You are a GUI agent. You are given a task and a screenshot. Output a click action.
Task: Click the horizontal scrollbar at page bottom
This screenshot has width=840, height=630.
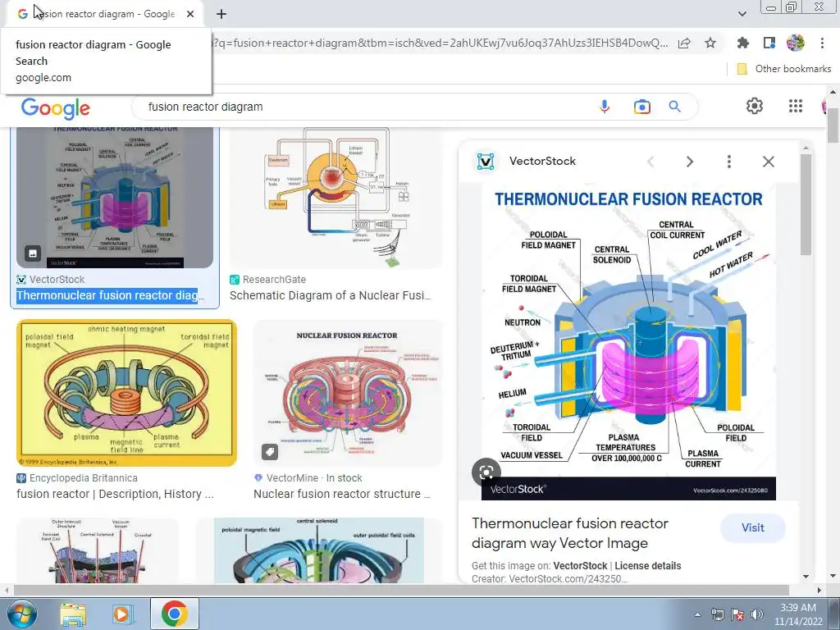coord(400,590)
